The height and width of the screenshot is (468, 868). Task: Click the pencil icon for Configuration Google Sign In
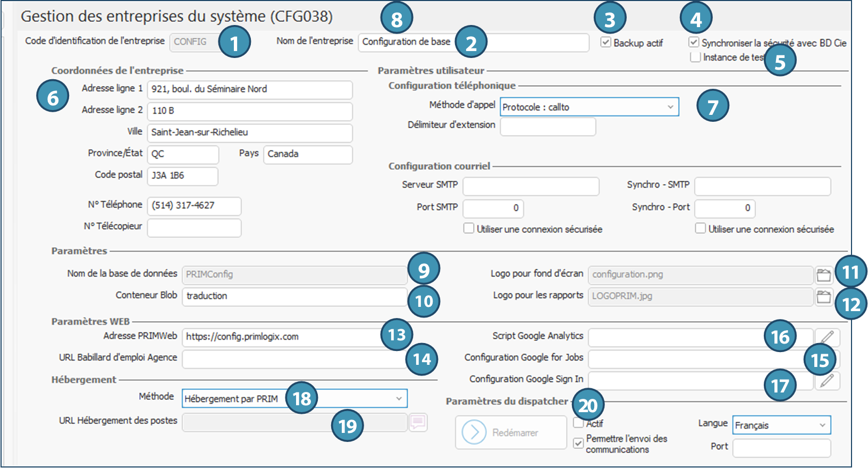click(x=827, y=380)
